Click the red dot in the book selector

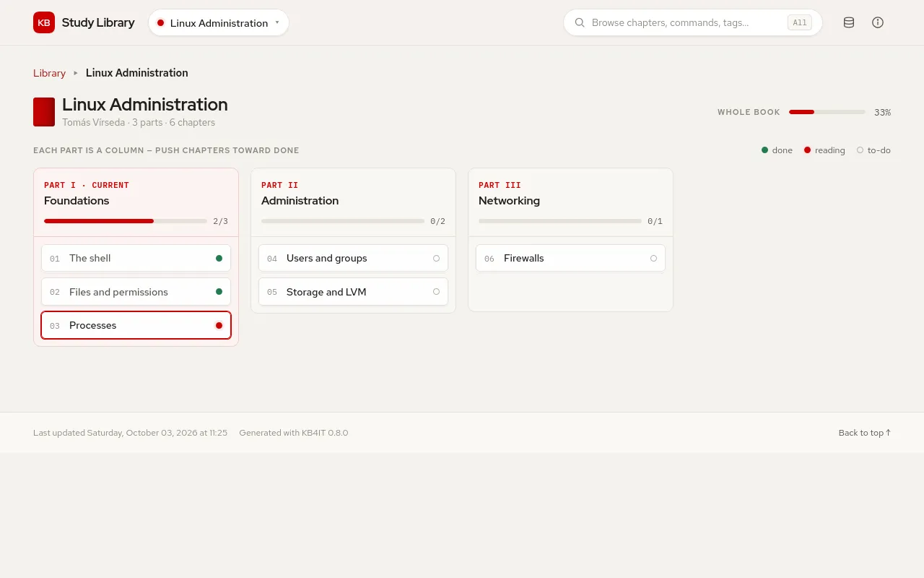coord(160,22)
